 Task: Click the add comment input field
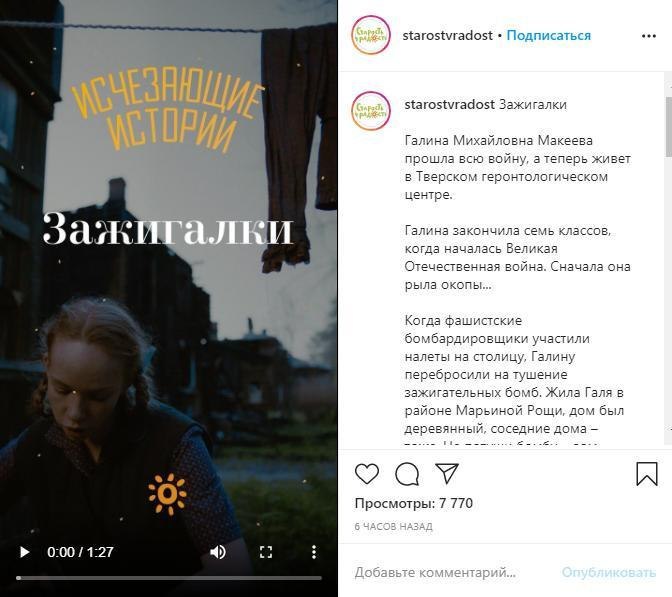[x=435, y=573]
